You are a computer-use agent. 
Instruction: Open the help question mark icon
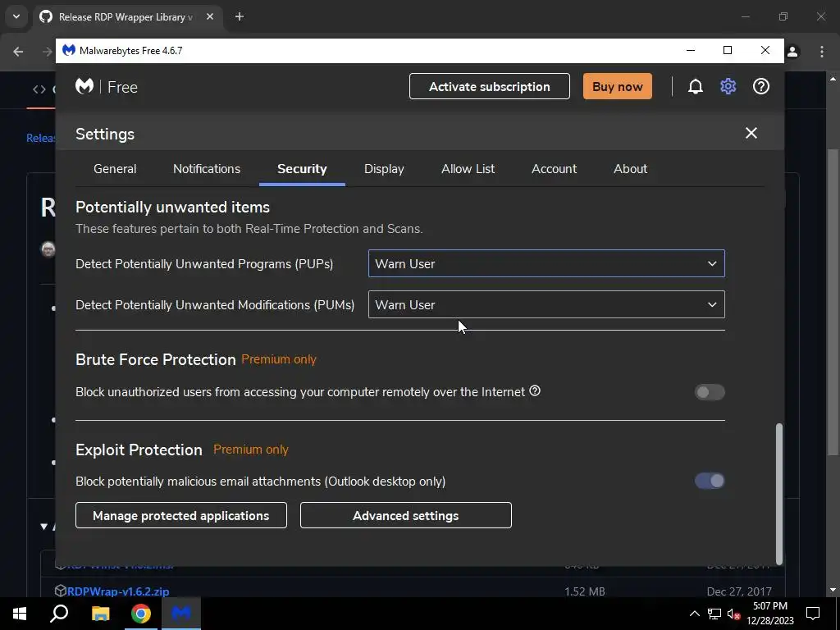pyautogui.click(x=760, y=86)
